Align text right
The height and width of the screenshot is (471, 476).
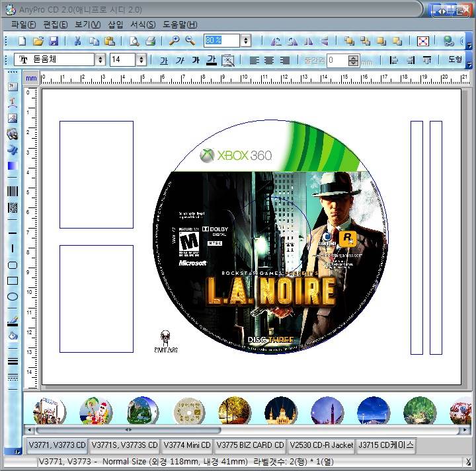[x=285, y=61]
